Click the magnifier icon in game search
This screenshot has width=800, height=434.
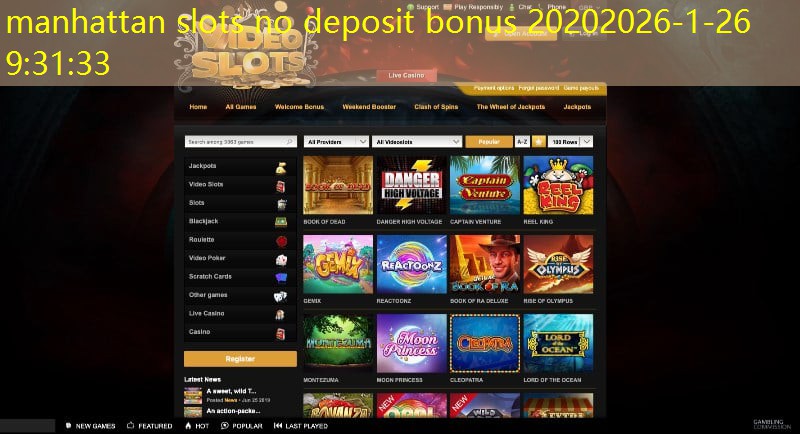point(290,142)
